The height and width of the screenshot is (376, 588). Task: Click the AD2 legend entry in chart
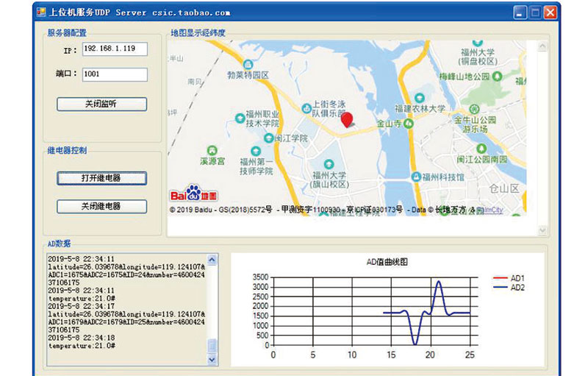click(x=509, y=288)
